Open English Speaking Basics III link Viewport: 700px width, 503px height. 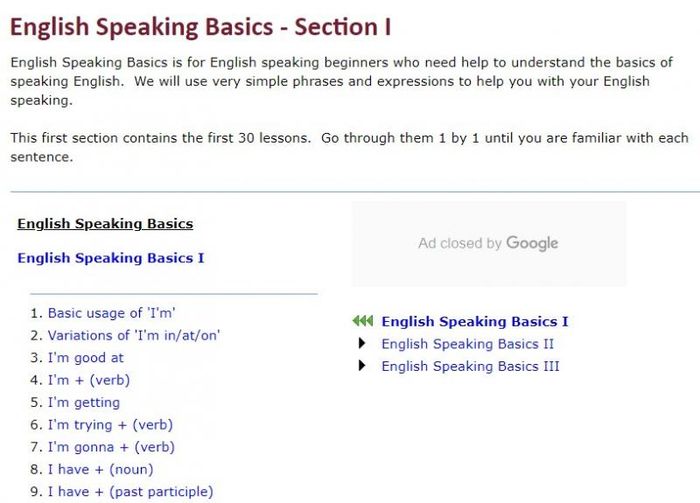coord(470,366)
